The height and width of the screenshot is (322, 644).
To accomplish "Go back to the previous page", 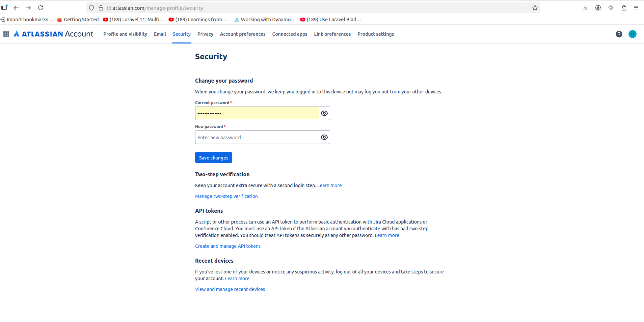I will pos(16,8).
